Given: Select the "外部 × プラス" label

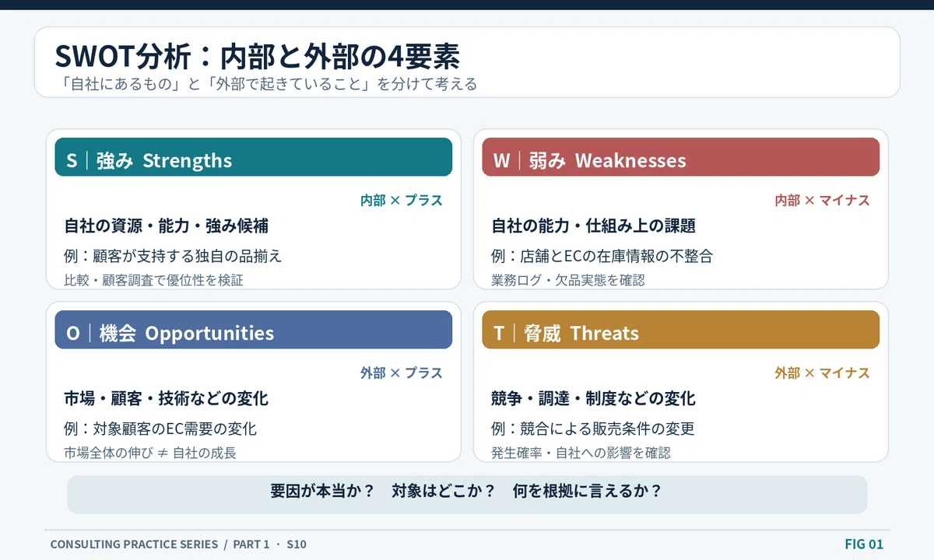Looking at the screenshot, I should pos(401,373).
